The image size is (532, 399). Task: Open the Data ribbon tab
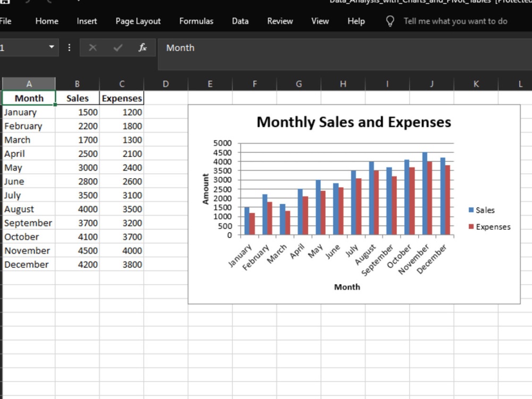pos(240,21)
